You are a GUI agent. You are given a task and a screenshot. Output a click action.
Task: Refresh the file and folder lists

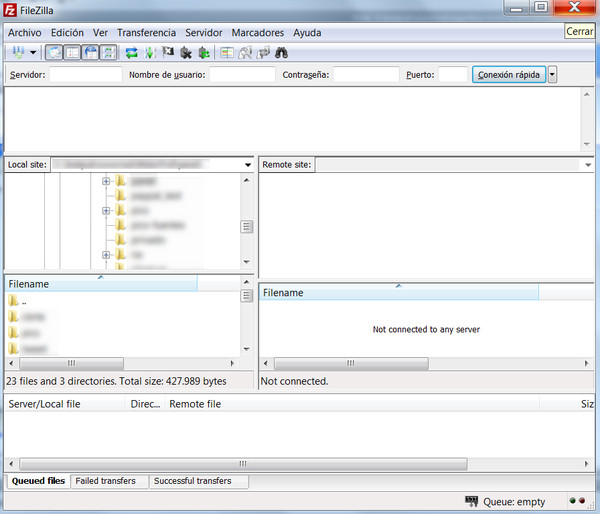coord(132,52)
